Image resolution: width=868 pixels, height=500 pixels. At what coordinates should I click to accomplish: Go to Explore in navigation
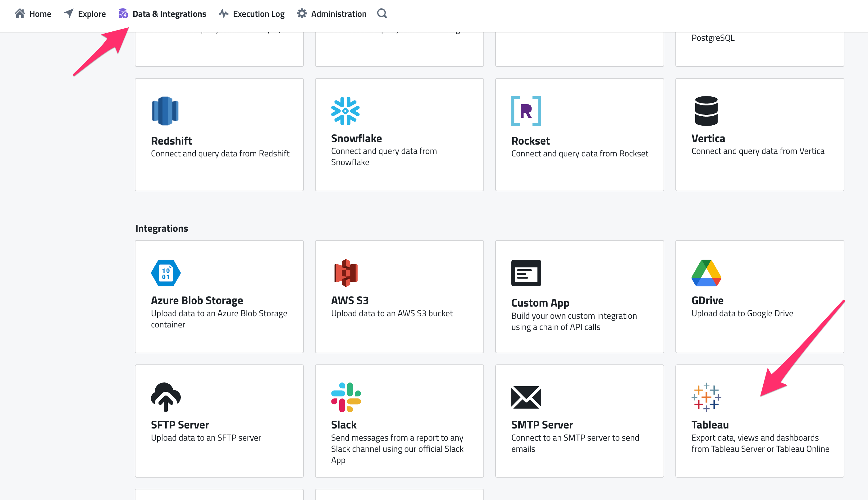click(85, 14)
